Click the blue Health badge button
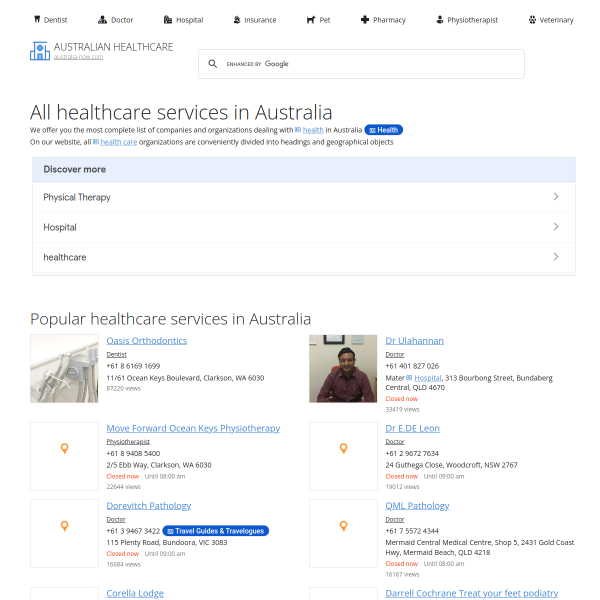The height and width of the screenshot is (600, 600). tap(383, 130)
